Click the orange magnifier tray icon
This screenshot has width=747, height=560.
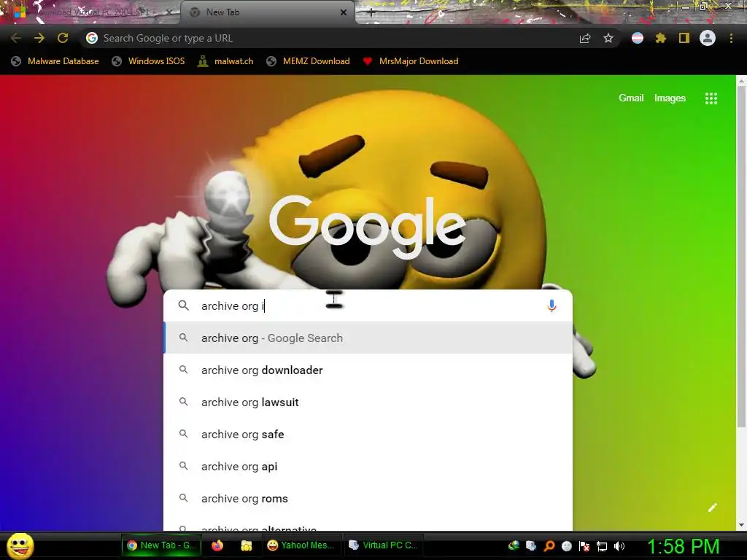(x=549, y=546)
